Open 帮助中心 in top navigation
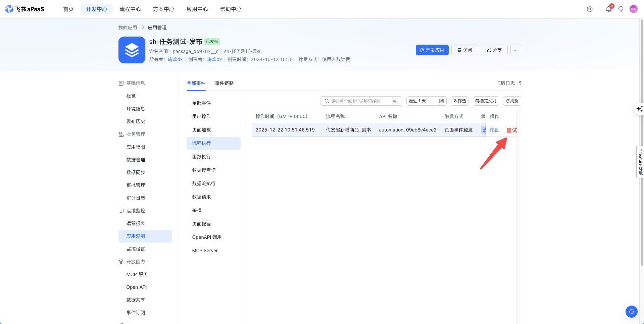The image size is (644, 324). 231,9
